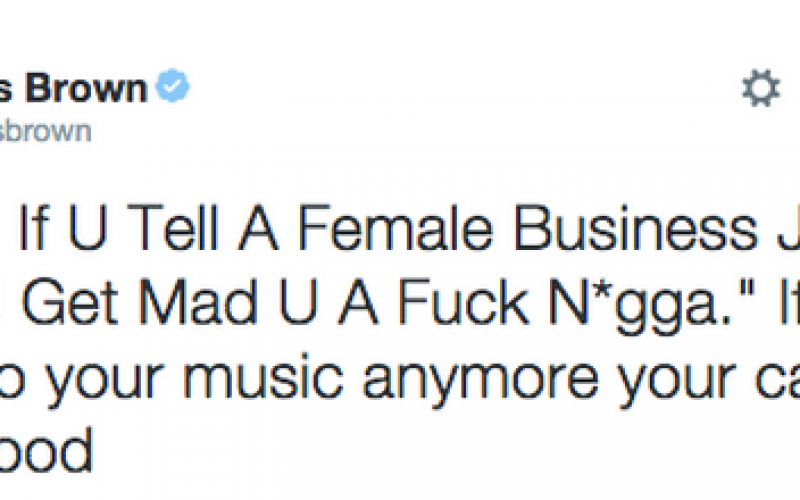Open the gear settings menu on the tweet
This screenshot has width=800, height=500.
pyautogui.click(x=761, y=88)
